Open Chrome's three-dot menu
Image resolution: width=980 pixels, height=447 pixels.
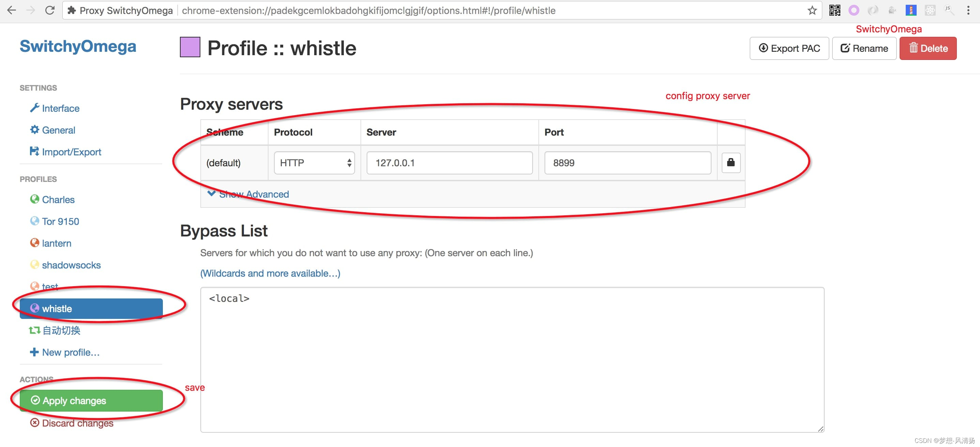pyautogui.click(x=969, y=10)
